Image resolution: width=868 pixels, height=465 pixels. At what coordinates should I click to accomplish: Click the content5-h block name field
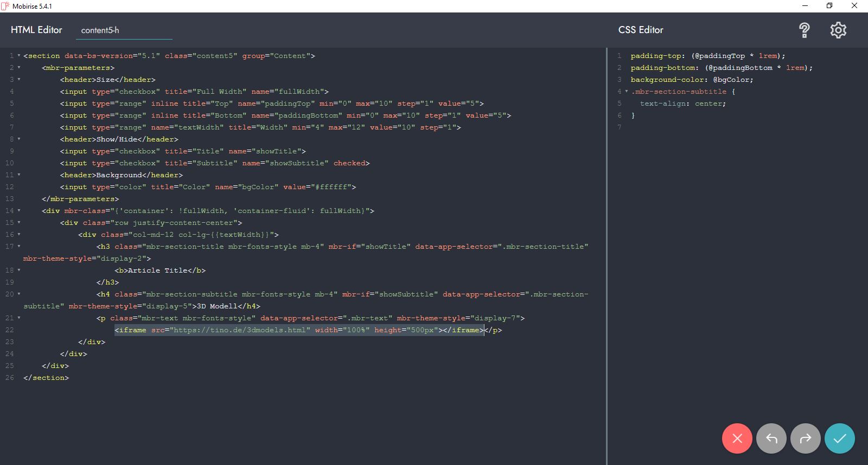[x=124, y=30]
